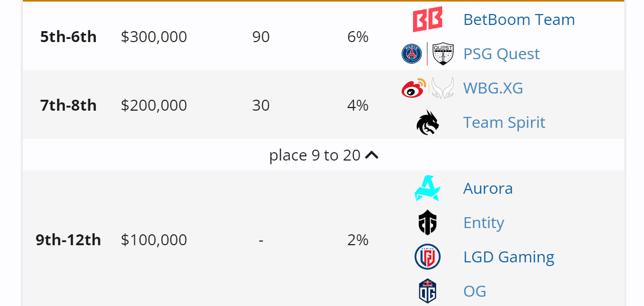Follow the OG team link
Viewport: 644px width, 306px height.
(474, 291)
